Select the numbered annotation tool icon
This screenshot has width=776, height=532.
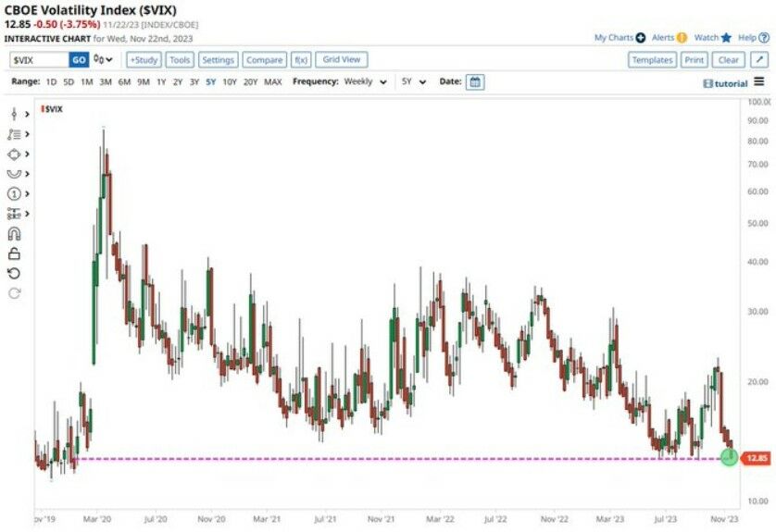coord(14,193)
